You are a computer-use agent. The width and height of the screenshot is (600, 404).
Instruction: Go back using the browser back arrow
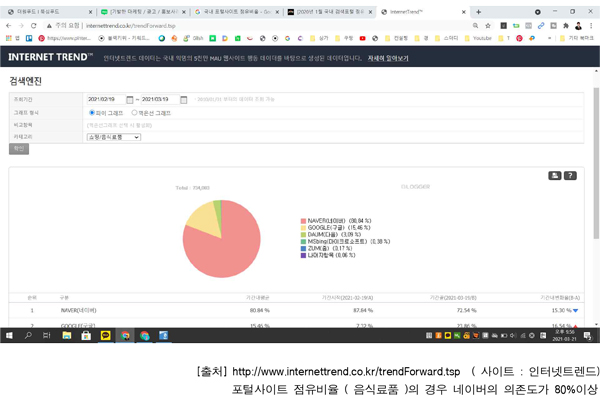[8, 26]
